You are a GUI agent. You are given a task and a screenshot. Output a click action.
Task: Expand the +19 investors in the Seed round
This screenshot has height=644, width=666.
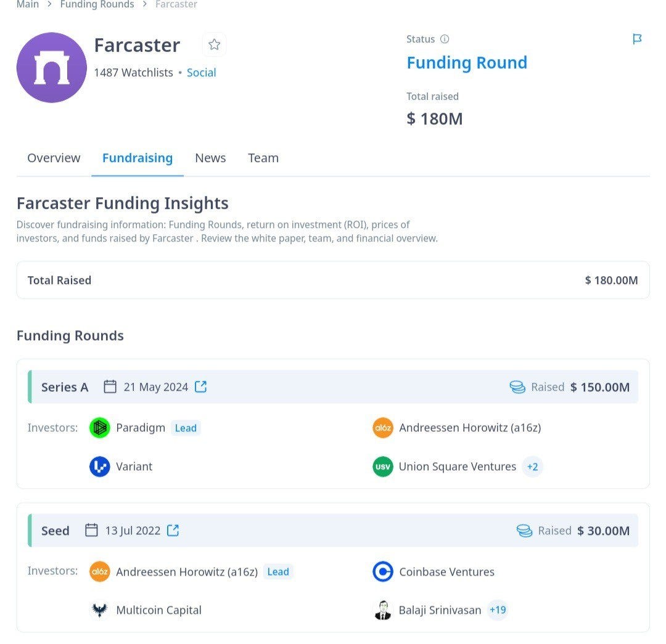tap(497, 609)
